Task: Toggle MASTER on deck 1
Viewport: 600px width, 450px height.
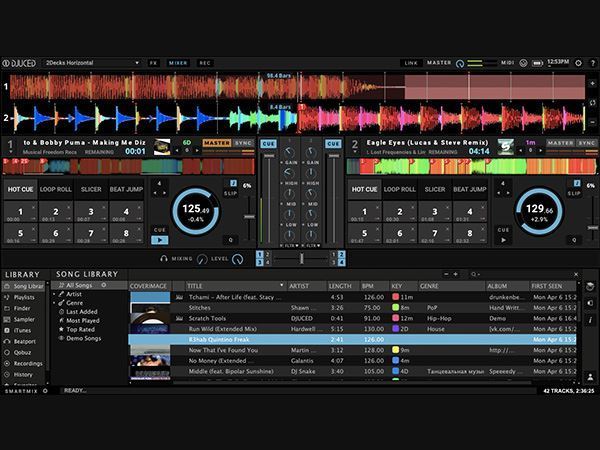Action: [x=217, y=143]
